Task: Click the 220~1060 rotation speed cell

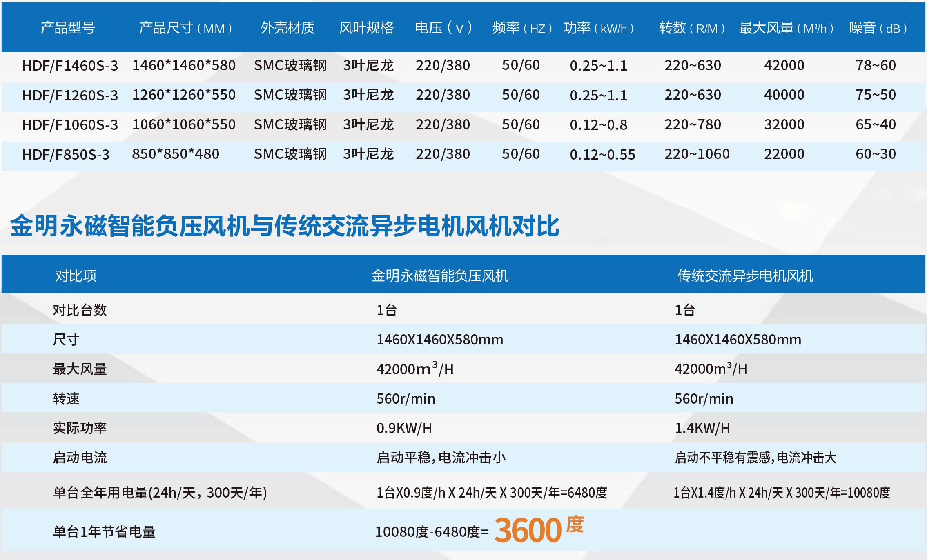Action: pos(697,154)
